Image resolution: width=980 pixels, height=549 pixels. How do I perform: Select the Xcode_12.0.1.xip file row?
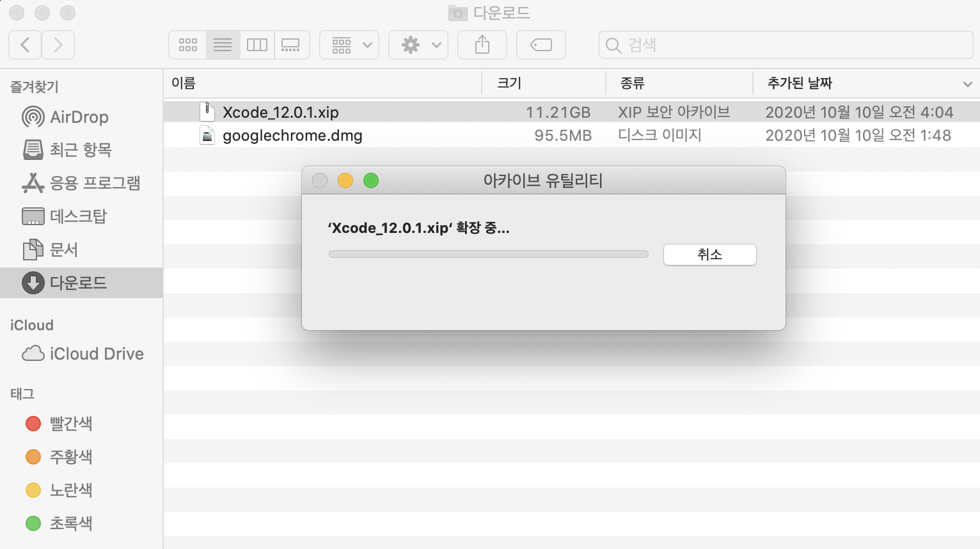(x=571, y=112)
